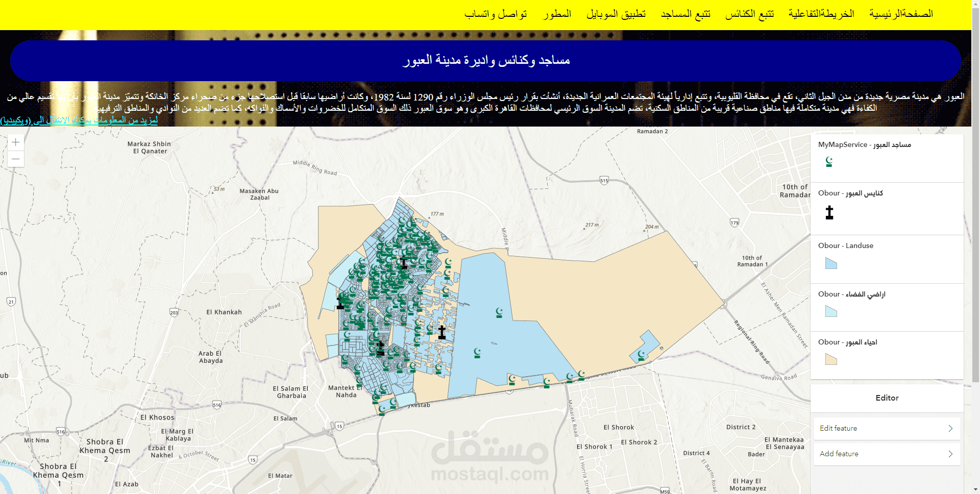Expand Edit feature chevron arrow
This screenshot has height=494, width=980.
[950, 429]
